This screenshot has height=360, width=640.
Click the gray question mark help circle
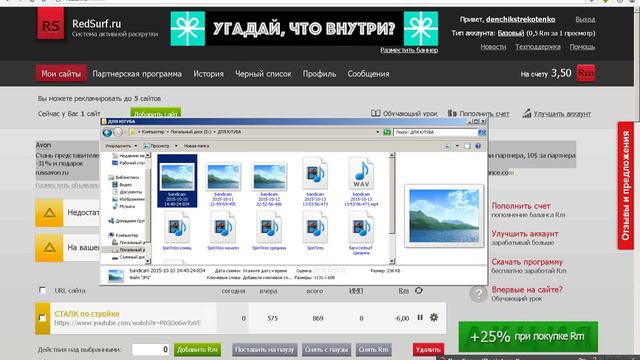pos(478,293)
